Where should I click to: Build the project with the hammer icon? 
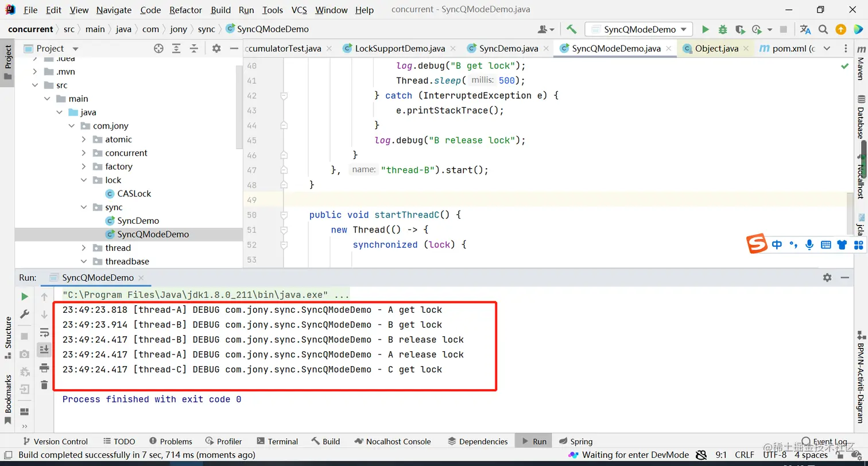coord(571,29)
